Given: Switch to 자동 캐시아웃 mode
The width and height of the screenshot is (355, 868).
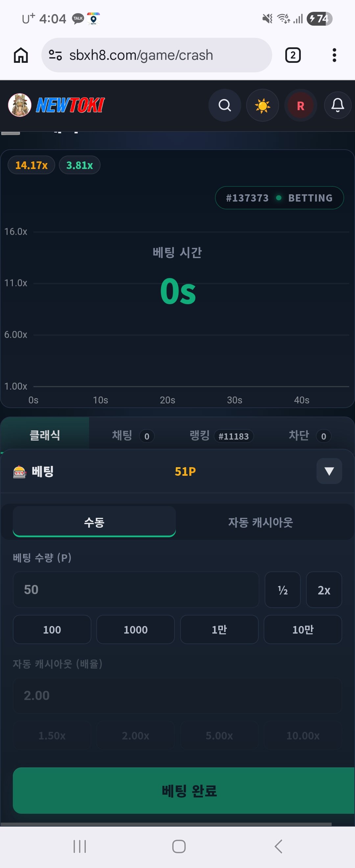Looking at the screenshot, I should click(260, 522).
